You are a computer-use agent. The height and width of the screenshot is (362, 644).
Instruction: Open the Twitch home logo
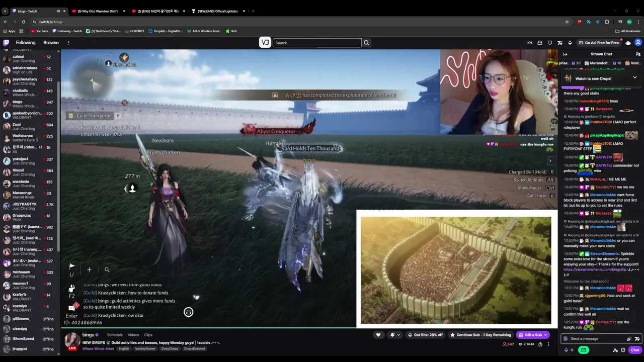point(6,43)
